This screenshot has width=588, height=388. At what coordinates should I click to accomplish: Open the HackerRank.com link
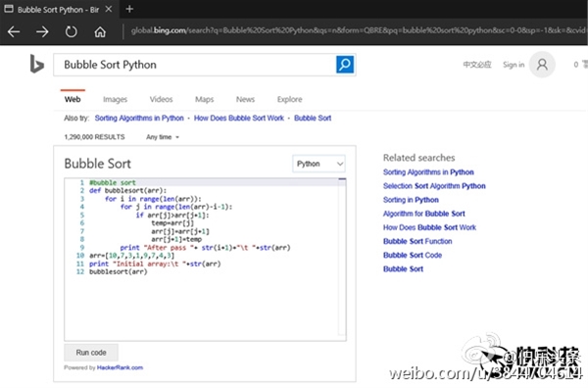120,367
